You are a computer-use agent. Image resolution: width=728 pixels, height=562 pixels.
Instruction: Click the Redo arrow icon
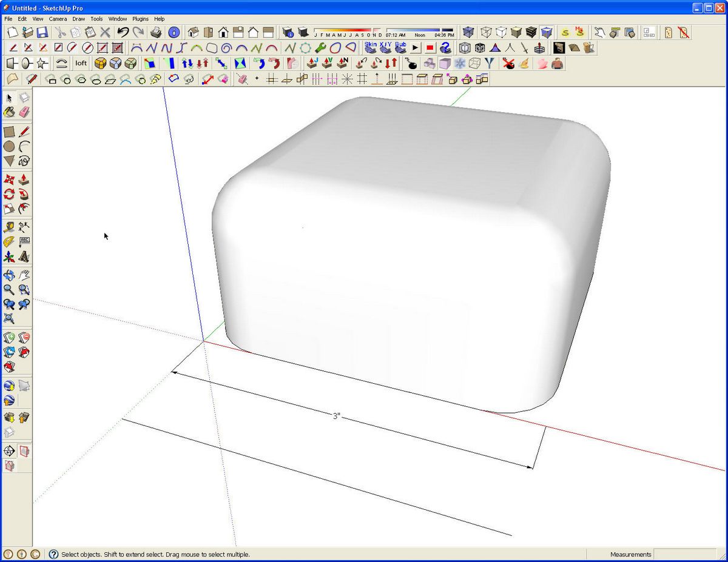139,32
